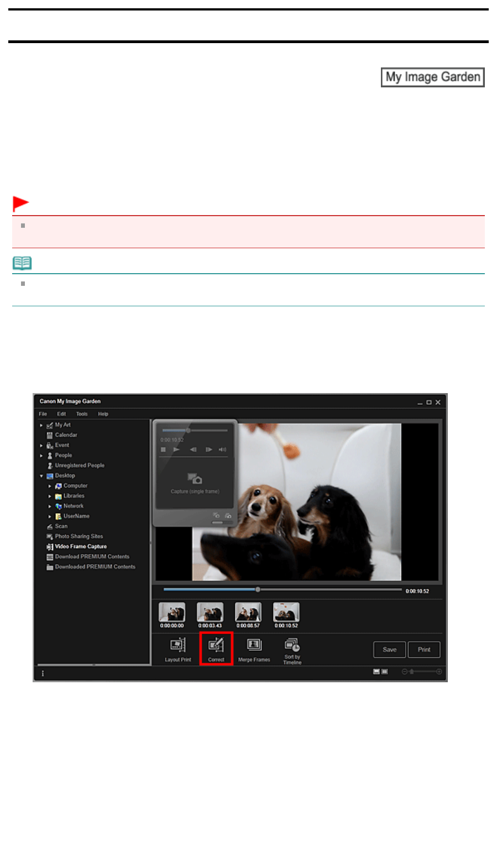Open the Tools menu

click(x=82, y=414)
